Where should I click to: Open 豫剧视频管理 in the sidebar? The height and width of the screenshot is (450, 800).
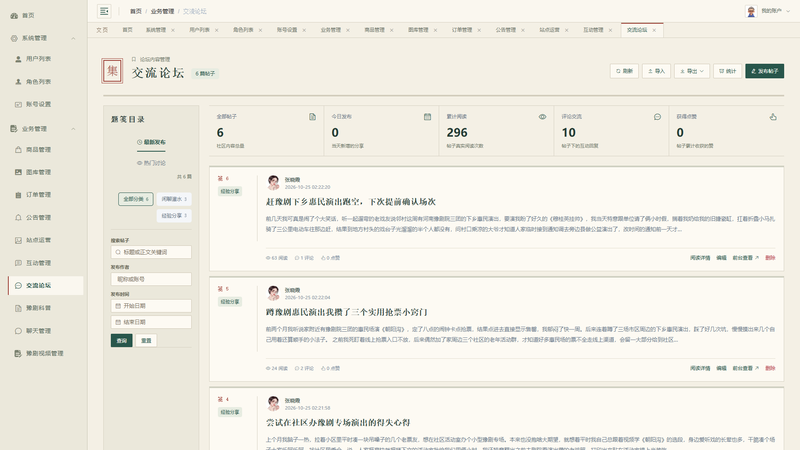point(43,353)
